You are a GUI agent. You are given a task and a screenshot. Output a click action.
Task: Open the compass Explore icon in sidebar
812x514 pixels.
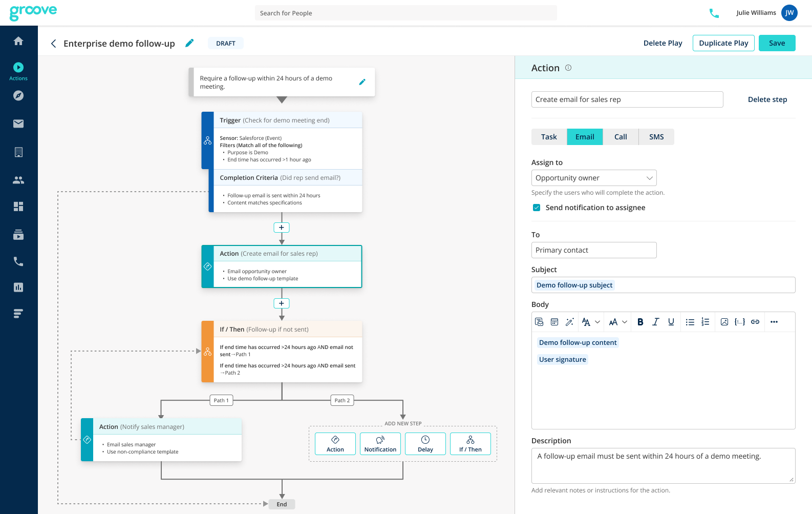coord(18,96)
